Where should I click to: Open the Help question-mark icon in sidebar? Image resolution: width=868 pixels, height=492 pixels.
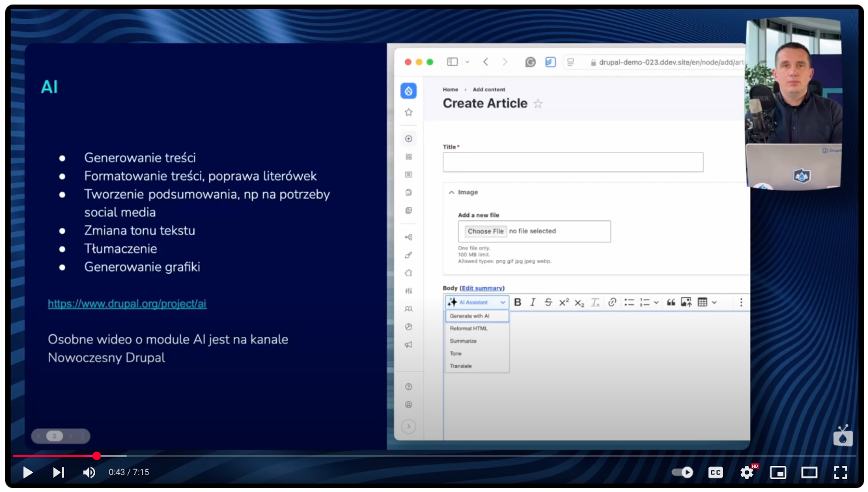click(408, 386)
